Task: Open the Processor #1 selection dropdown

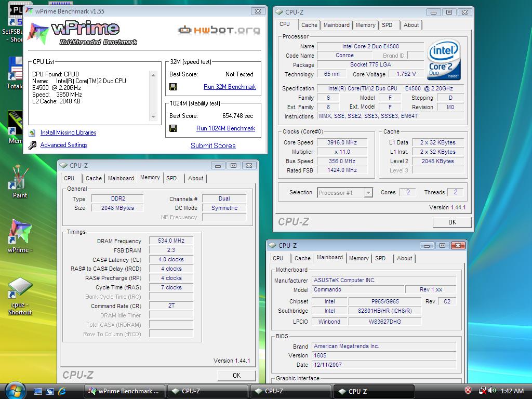Action: (x=368, y=193)
